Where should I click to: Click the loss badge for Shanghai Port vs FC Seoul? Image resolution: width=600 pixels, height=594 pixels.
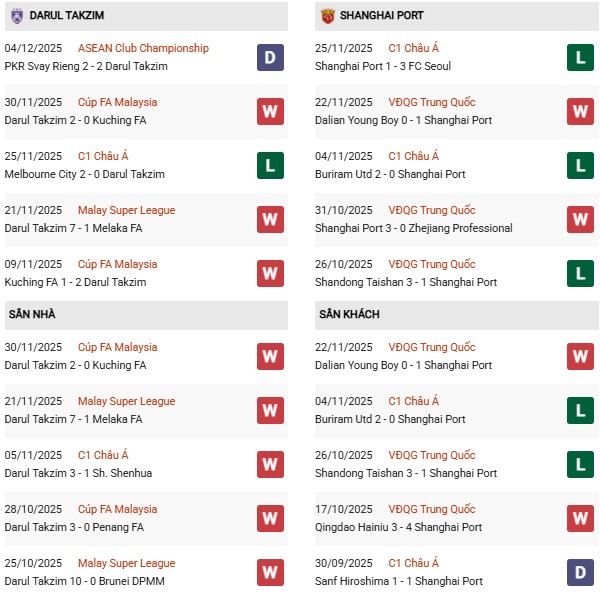(x=580, y=57)
